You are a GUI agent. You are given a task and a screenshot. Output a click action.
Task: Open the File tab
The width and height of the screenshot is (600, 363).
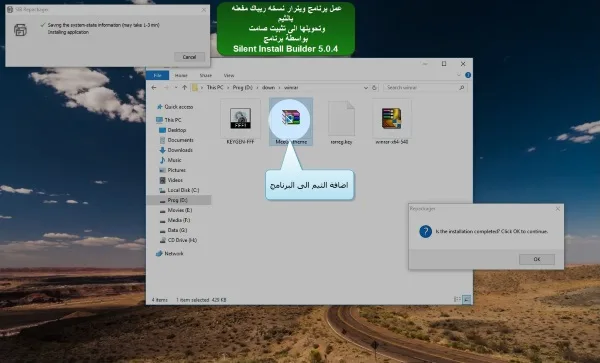click(x=157, y=75)
